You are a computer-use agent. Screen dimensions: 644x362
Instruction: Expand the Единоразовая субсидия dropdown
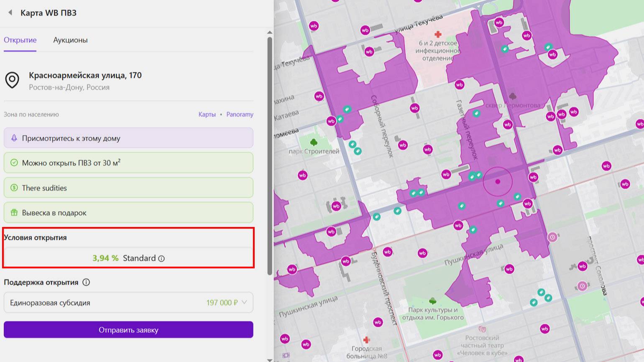click(128, 303)
